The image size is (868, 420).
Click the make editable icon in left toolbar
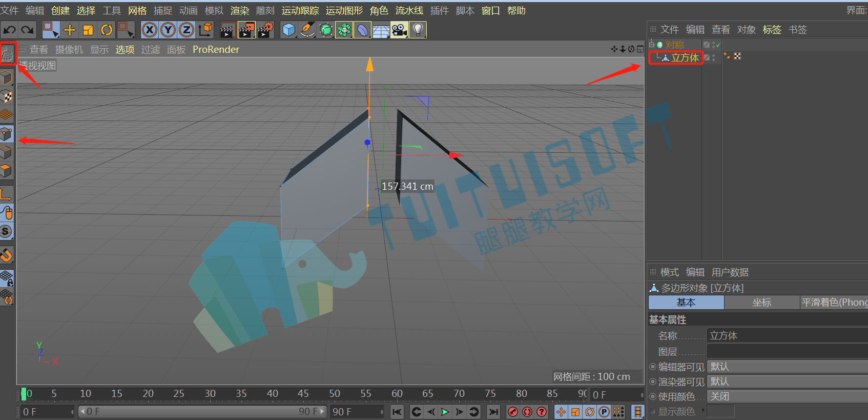[7, 53]
